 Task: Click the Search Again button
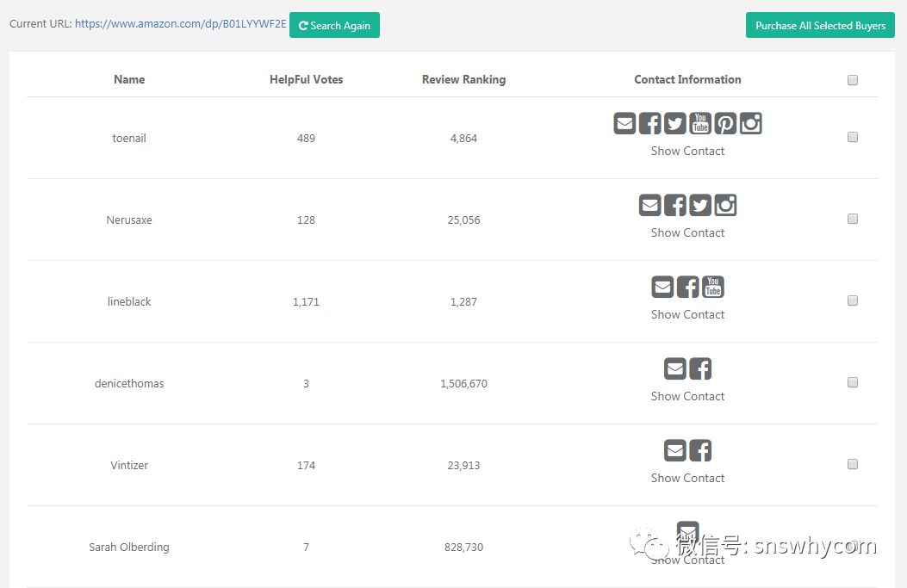pyautogui.click(x=334, y=26)
